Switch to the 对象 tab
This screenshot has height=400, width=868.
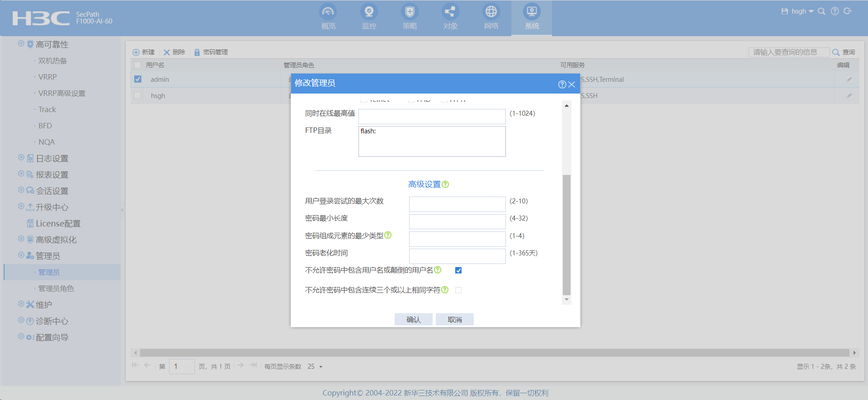click(x=450, y=17)
